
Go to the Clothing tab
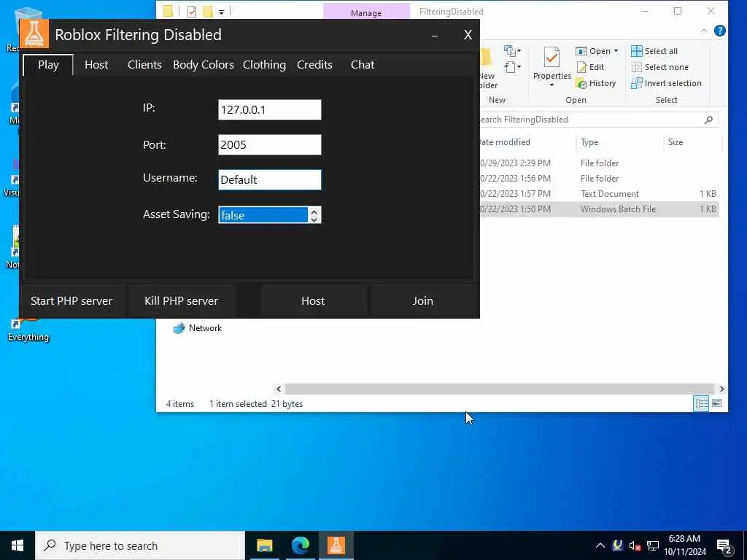[x=264, y=65]
